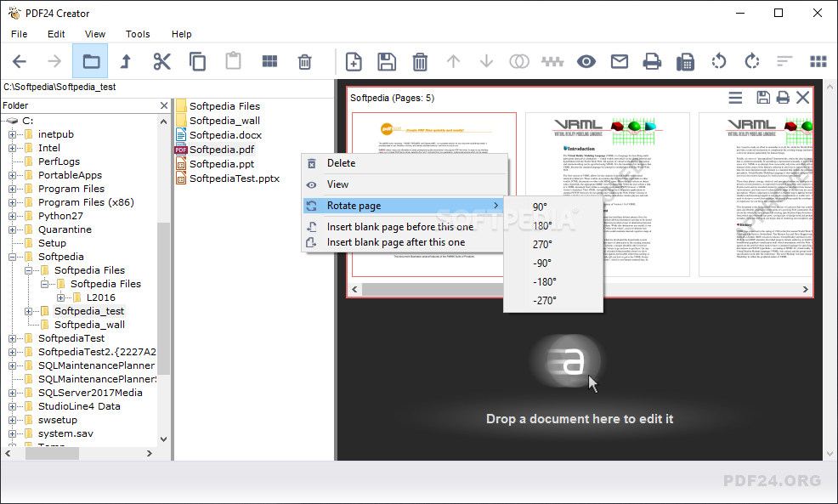Click the forward navigation arrow icon
This screenshot has width=838, height=504.
tap(54, 62)
